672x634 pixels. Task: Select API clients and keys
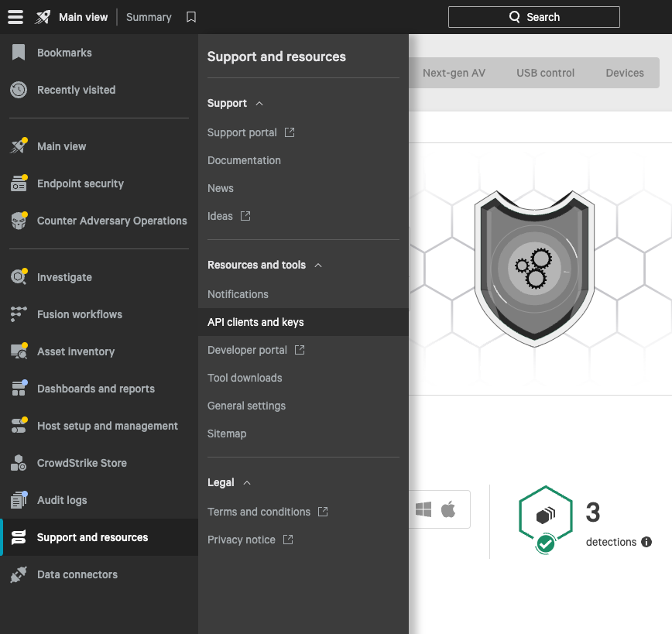point(255,322)
